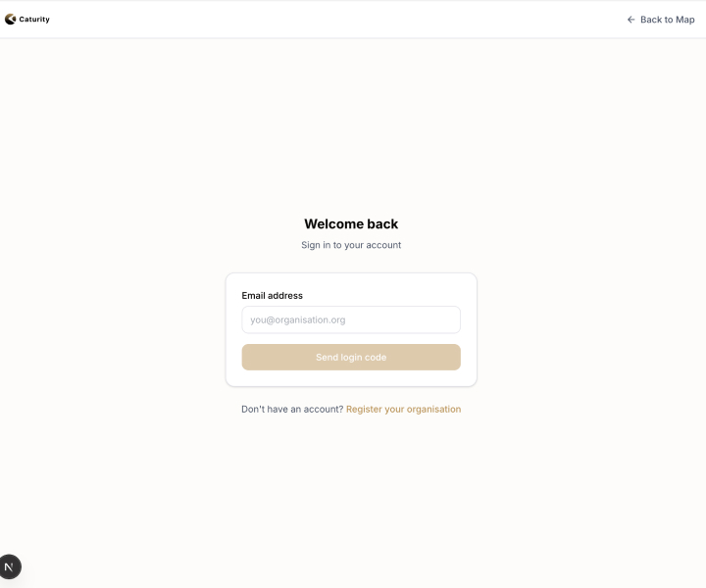
Task: Click the Caturity logo icon
Action: click(x=11, y=20)
